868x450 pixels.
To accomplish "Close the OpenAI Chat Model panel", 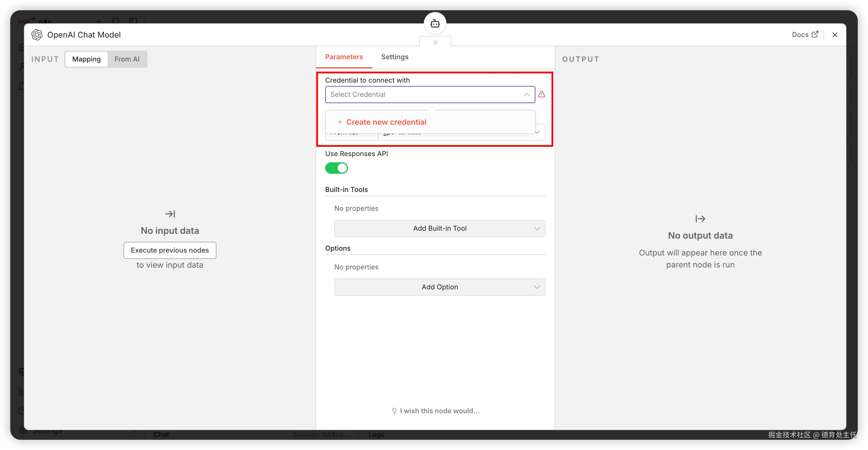I will [835, 35].
